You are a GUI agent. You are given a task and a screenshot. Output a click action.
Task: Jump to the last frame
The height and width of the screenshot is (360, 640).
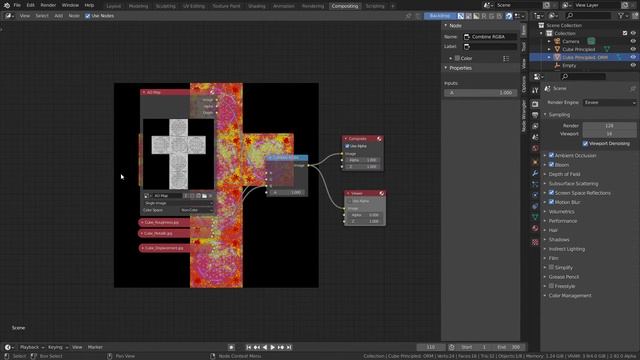289,347
